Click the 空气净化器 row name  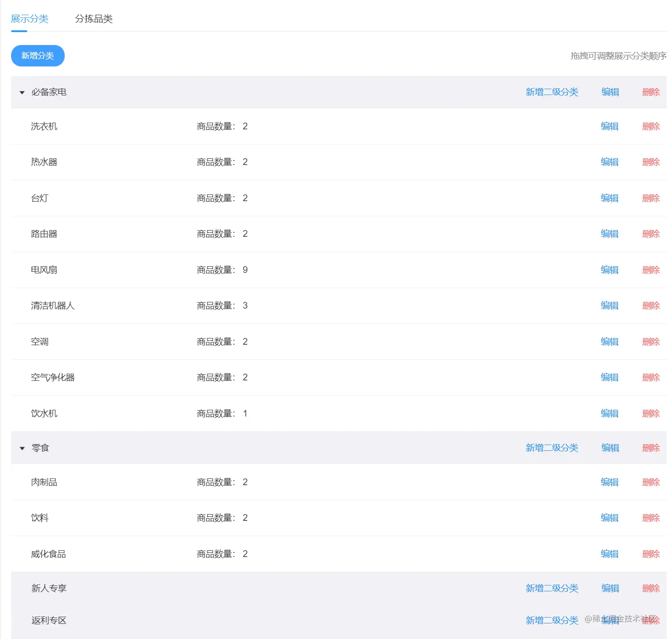53,377
